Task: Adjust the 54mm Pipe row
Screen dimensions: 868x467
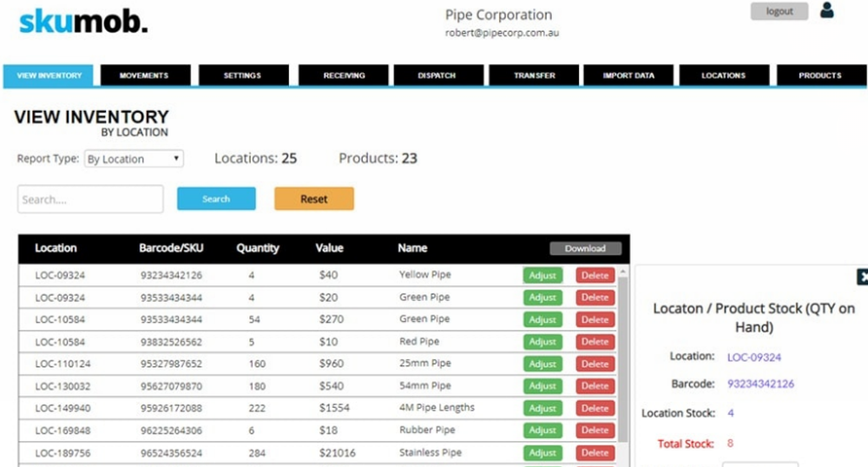Action: pos(542,385)
